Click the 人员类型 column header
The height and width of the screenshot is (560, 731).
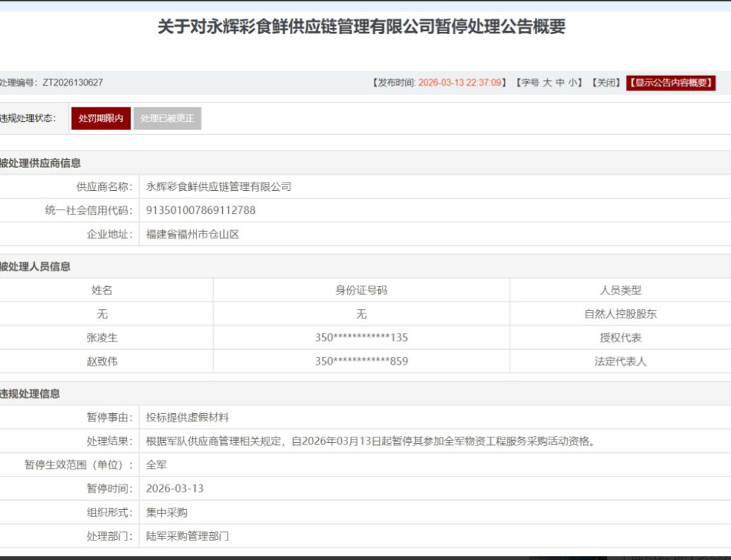[x=620, y=290]
